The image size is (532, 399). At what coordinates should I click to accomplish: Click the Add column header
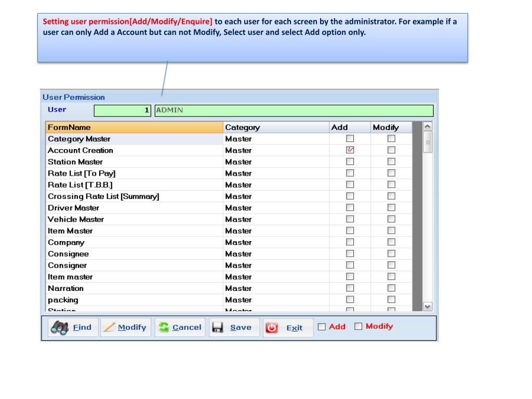350,127
